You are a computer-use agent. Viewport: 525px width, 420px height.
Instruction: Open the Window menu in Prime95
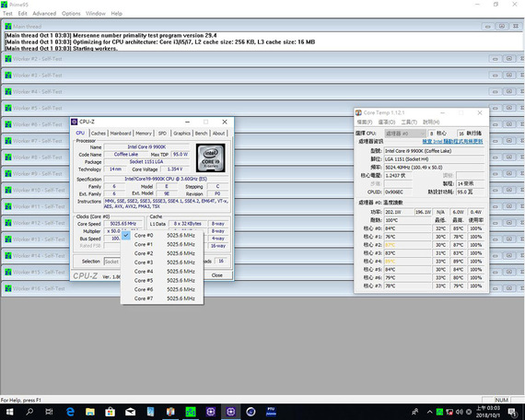click(x=96, y=14)
